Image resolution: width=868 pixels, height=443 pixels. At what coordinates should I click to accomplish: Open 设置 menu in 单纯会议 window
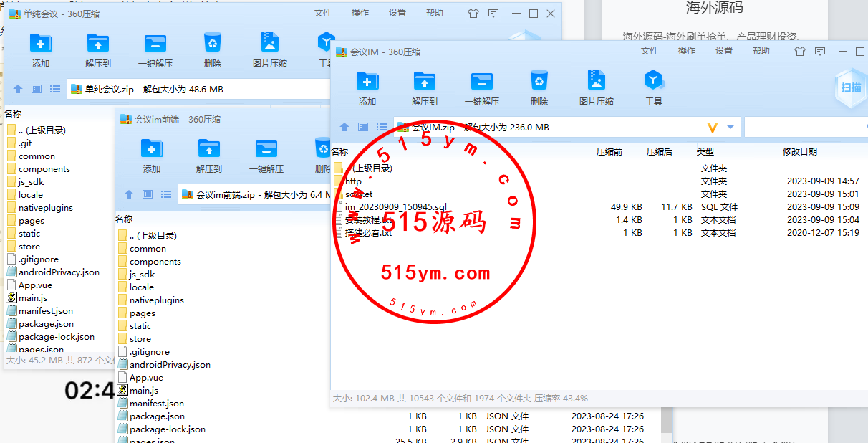pyautogui.click(x=397, y=13)
